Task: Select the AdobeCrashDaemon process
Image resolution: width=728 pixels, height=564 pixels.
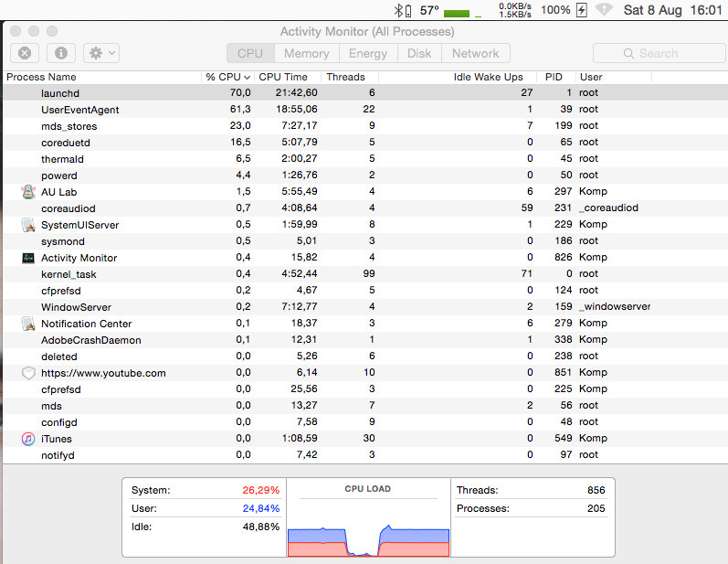Action: point(365,340)
